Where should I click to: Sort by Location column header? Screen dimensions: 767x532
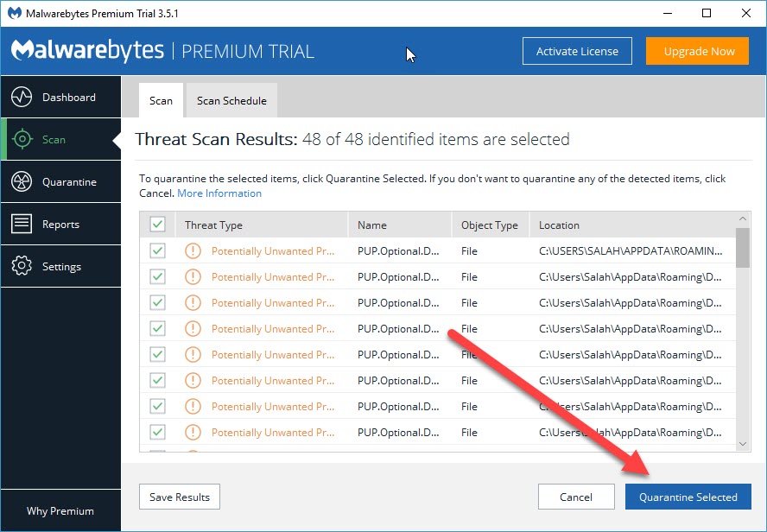click(x=632, y=225)
